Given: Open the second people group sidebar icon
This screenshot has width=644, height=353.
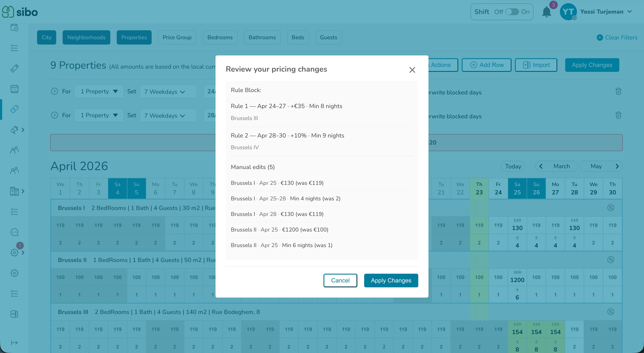Looking at the screenshot, I should (14, 171).
